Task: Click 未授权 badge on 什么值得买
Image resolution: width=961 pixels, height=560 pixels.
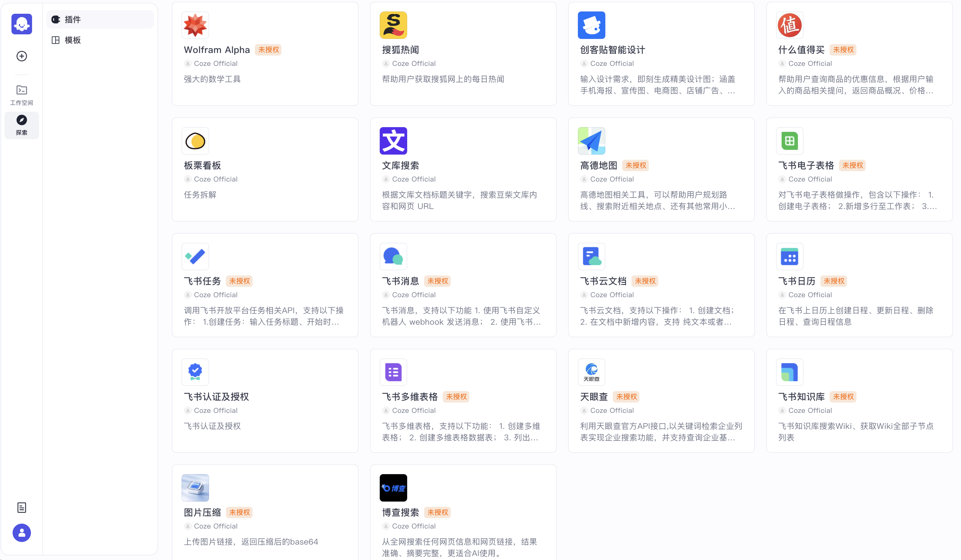Action: 843,50
